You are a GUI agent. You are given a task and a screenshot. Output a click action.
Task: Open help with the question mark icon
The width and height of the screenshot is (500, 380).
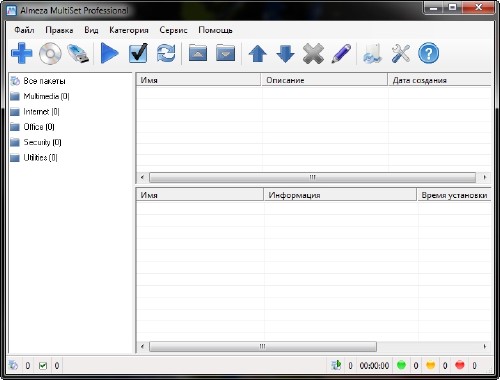coord(428,53)
